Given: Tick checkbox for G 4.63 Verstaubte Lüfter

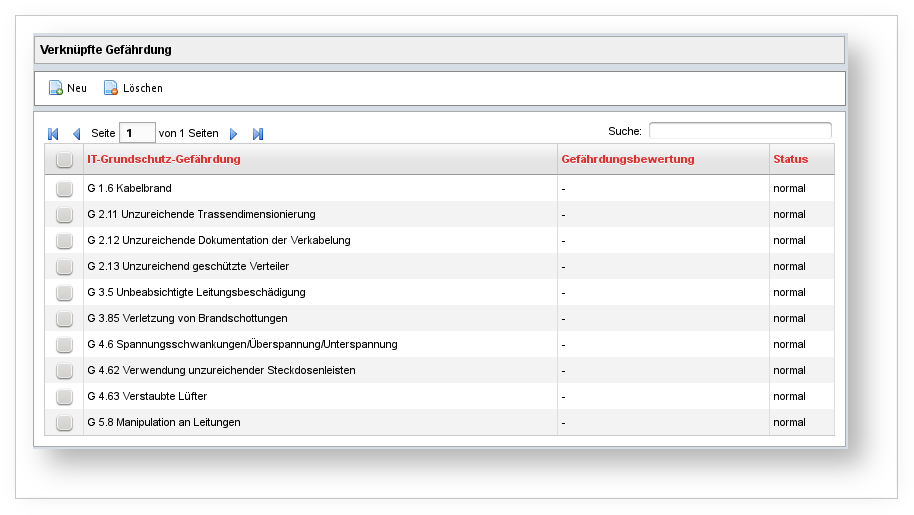Looking at the screenshot, I should pyautogui.click(x=64, y=396).
